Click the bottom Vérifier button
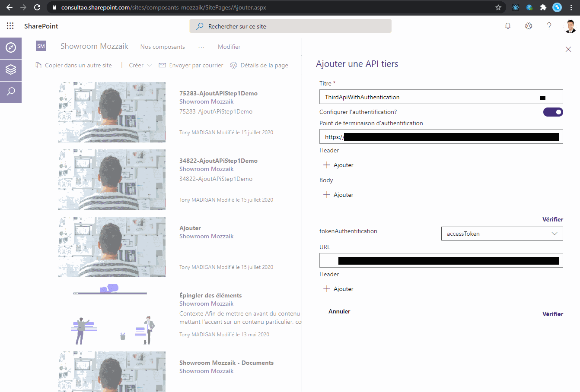This screenshot has height=392, width=580. point(553,314)
